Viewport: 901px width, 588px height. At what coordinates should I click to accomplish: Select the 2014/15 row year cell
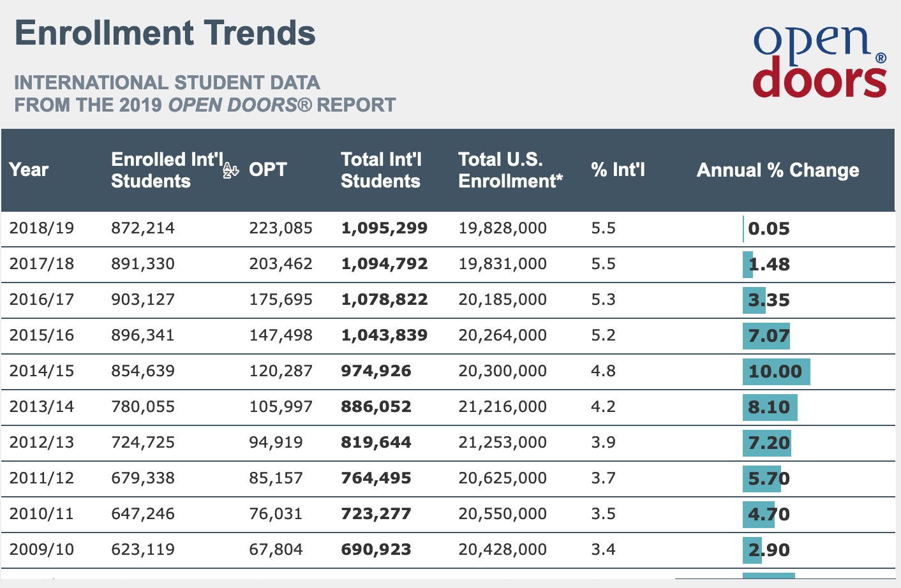[41, 371]
